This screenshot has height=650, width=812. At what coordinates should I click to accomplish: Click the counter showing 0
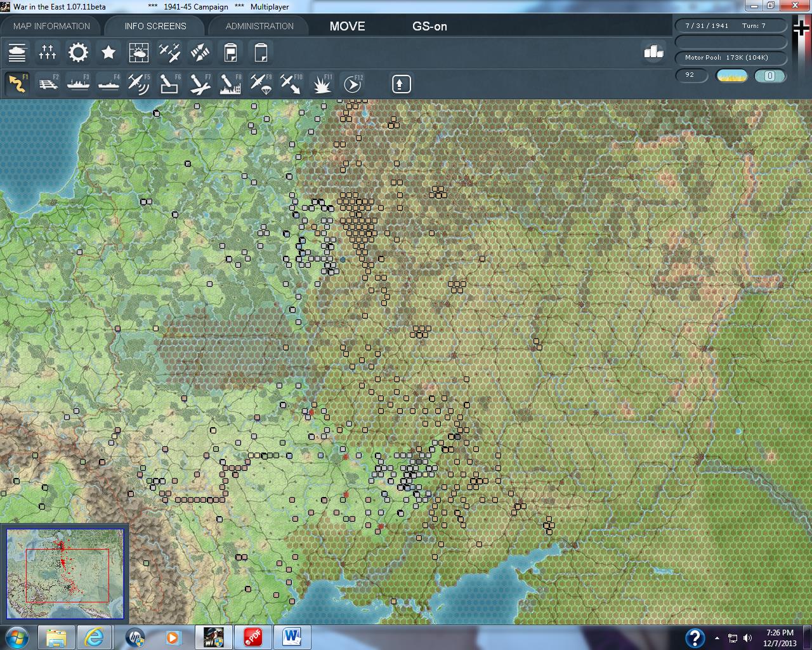(770, 76)
